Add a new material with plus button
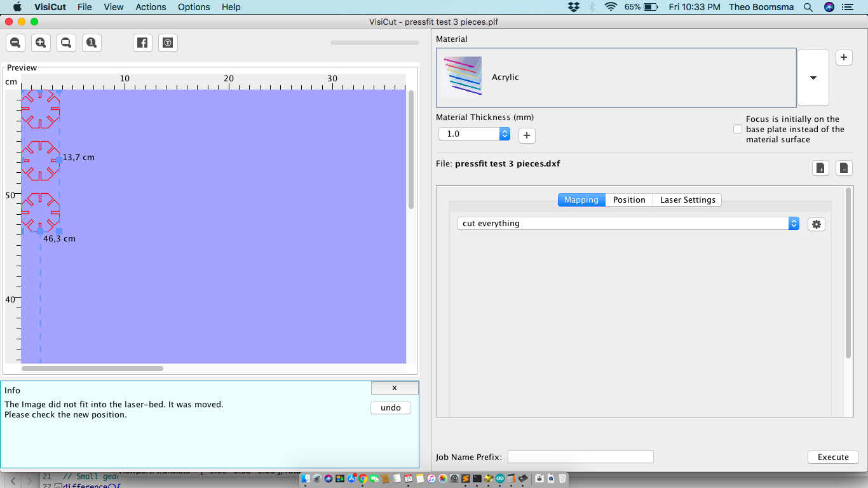This screenshot has width=868, height=488. pyautogui.click(x=843, y=57)
